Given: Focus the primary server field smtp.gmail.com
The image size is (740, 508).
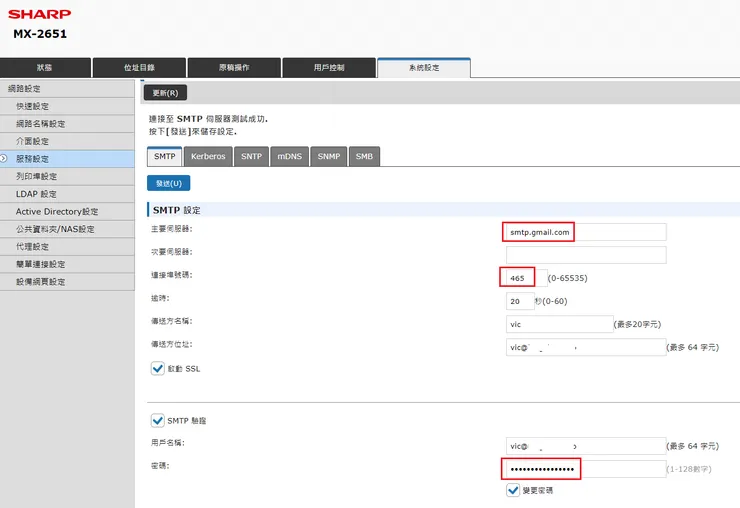Looking at the screenshot, I should click(x=586, y=232).
